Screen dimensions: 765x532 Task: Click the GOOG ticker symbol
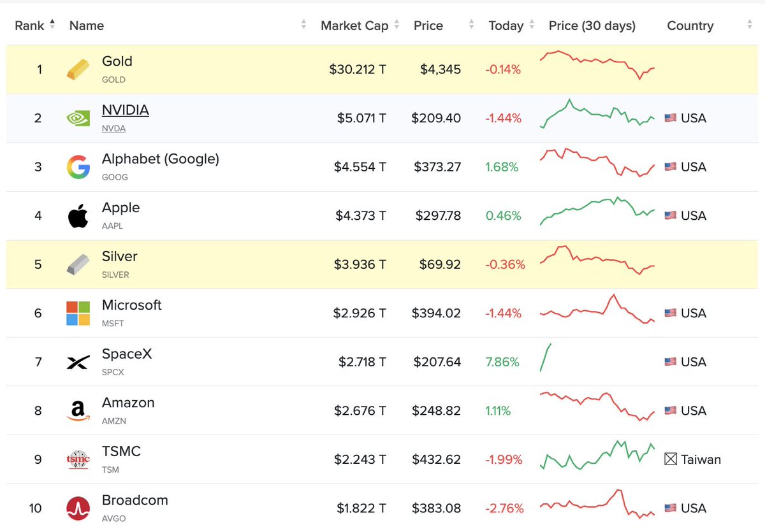click(x=115, y=177)
